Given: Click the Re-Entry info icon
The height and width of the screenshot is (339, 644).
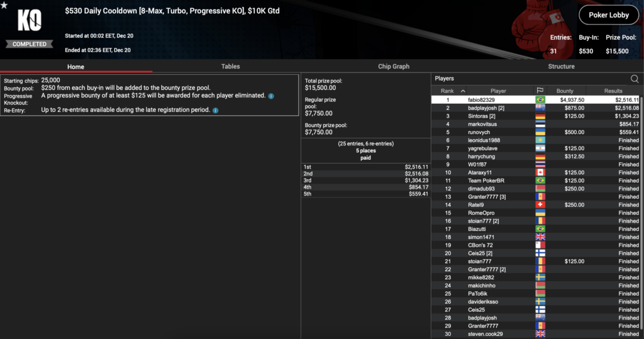Looking at the screenshot, I should click(x=215, y=111).
